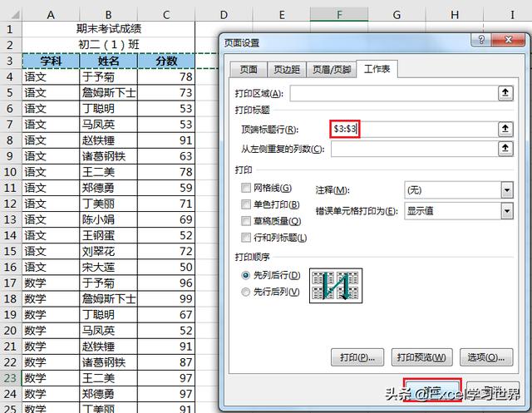Select row 23 header
This screenshot has height=413, width=532.
click(11, 378)
